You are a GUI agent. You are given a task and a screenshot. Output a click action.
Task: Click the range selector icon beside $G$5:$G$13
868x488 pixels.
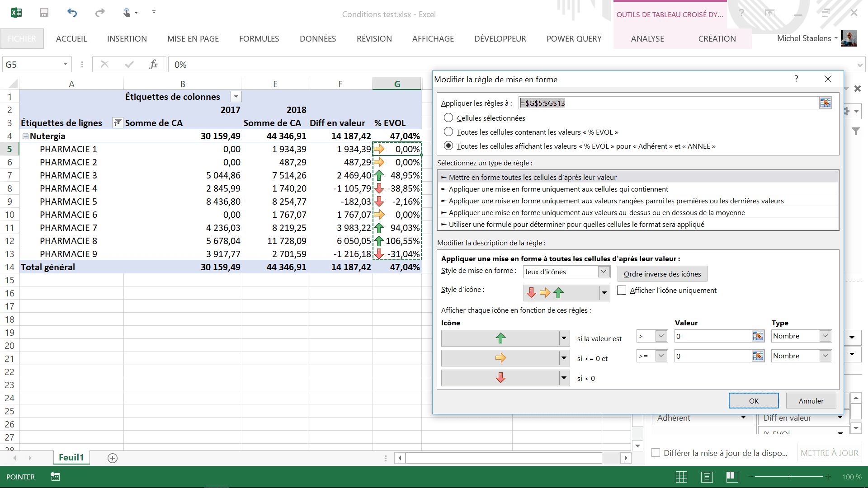click(x=826, y=103)
